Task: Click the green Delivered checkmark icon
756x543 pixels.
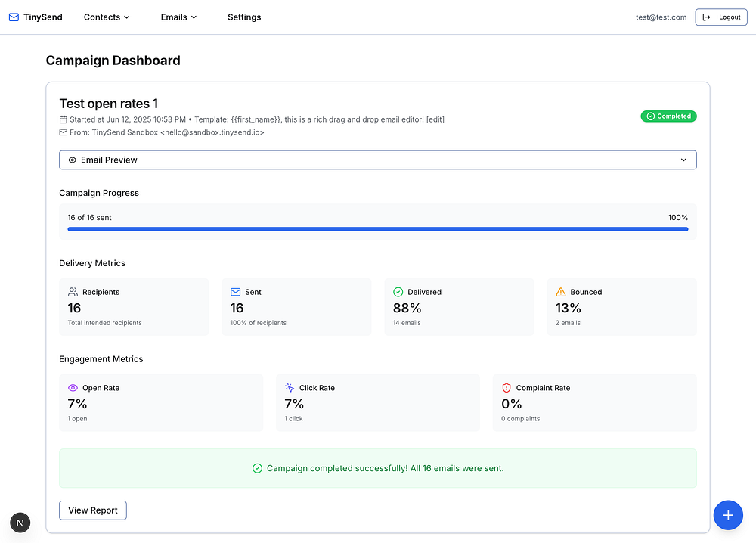Action: click(398, 292)
